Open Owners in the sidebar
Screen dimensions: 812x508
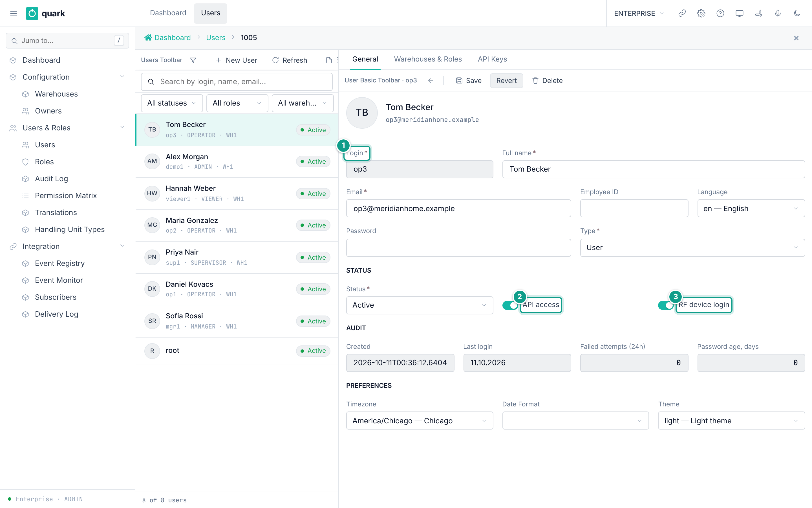tap(48, 111)
